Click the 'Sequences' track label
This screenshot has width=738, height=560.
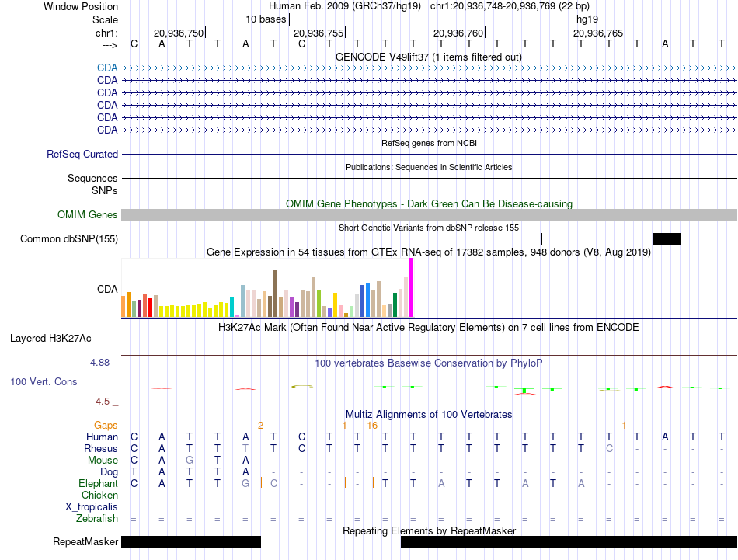[x=92, y=178]
